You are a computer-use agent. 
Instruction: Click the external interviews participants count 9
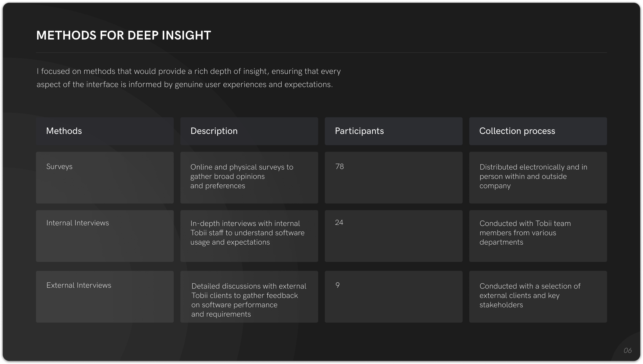[337, 285]
